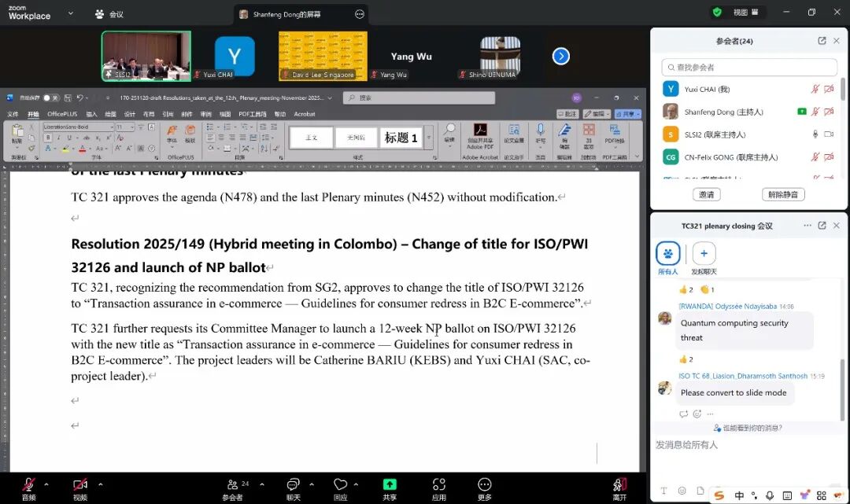The height and width of the screenshot is (504, 850).
Task: Expand audio options arrow beside the microphone
Action: 46,484
